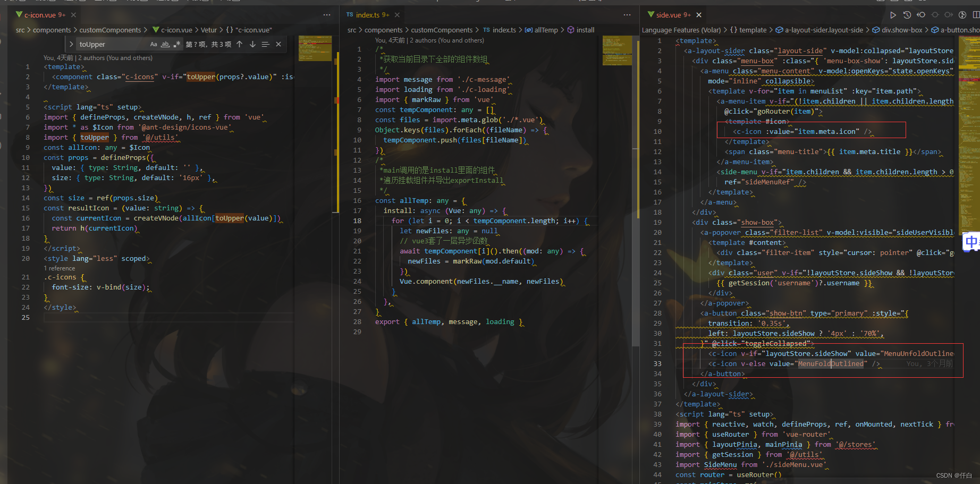The width and height of the screenshot is (980, 484).
Task: Open the file history timeline icon
Action: (x=907, y=15)
